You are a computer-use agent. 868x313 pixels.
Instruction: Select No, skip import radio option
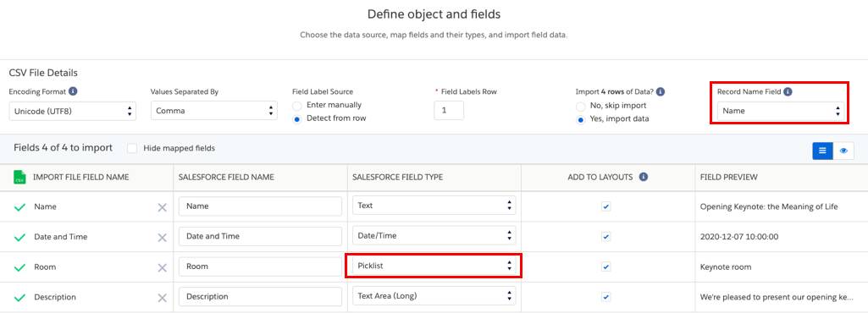pos(581,106)
